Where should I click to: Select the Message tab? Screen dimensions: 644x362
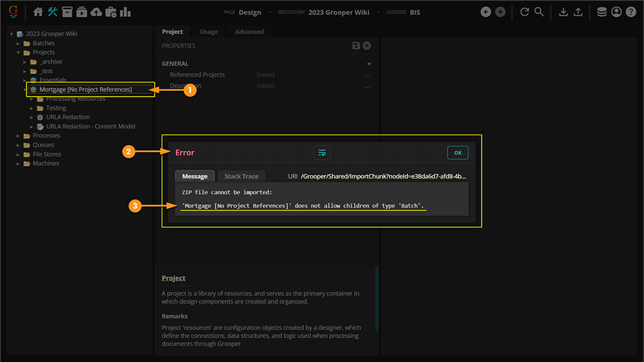(x=194, y=176)
